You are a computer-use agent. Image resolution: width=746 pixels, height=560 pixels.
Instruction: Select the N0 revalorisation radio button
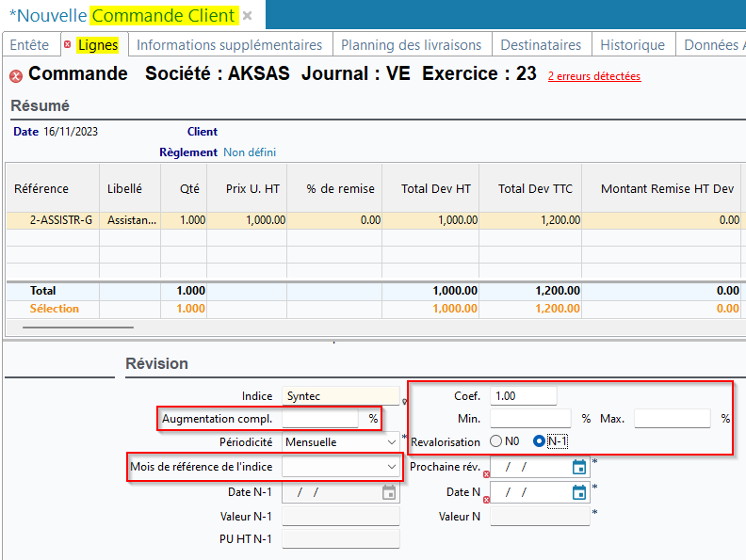(497, 441)
